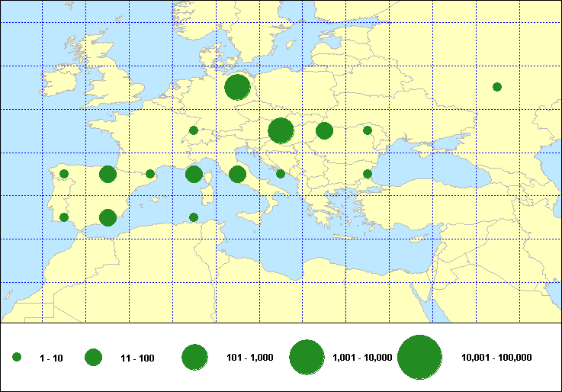Select the medium circle near Corsica
The image size is (562, 392).
tap(194, 175)
